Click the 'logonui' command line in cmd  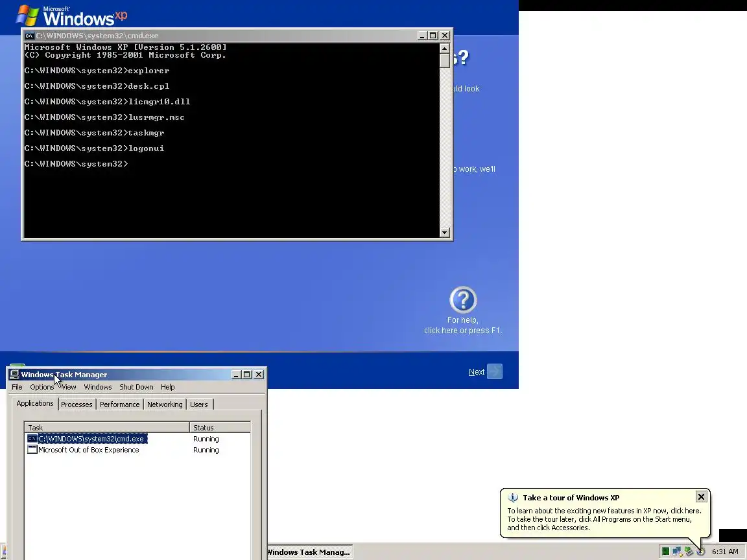(x=94, y=148)
